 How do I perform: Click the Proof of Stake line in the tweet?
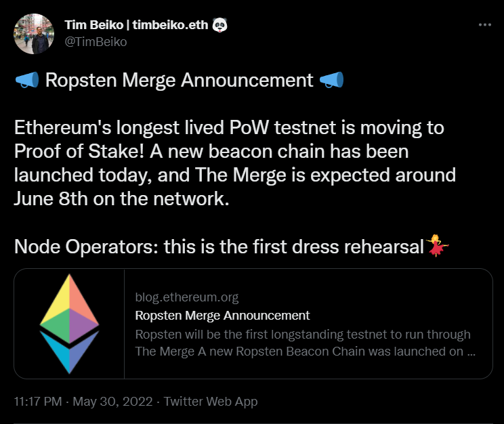211,151
